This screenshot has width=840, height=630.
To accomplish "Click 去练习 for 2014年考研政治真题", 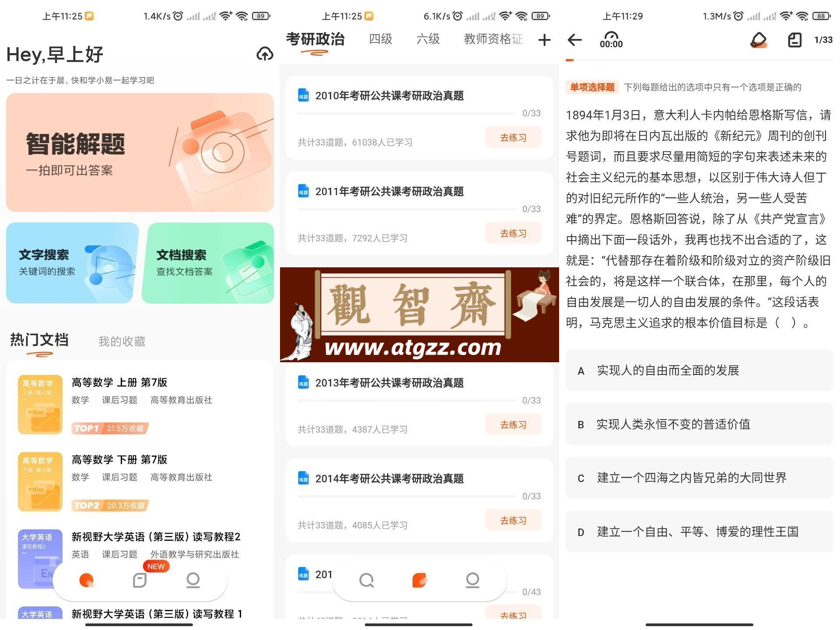I will tap(513, 520).
